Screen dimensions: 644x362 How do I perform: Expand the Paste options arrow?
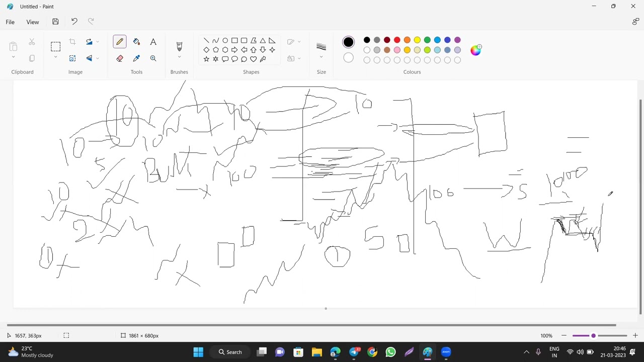(13, 58)
